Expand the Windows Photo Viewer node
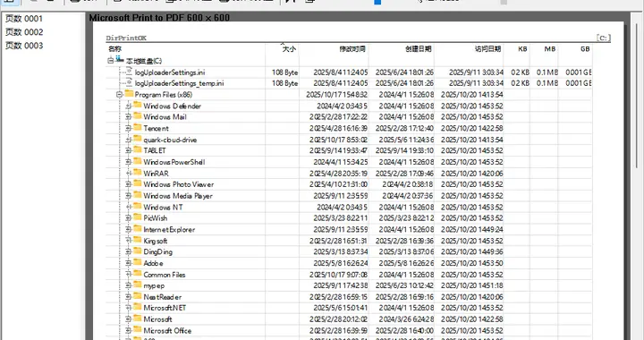The height and width of the screenshot is (340, 644). (x=128, y=184)
